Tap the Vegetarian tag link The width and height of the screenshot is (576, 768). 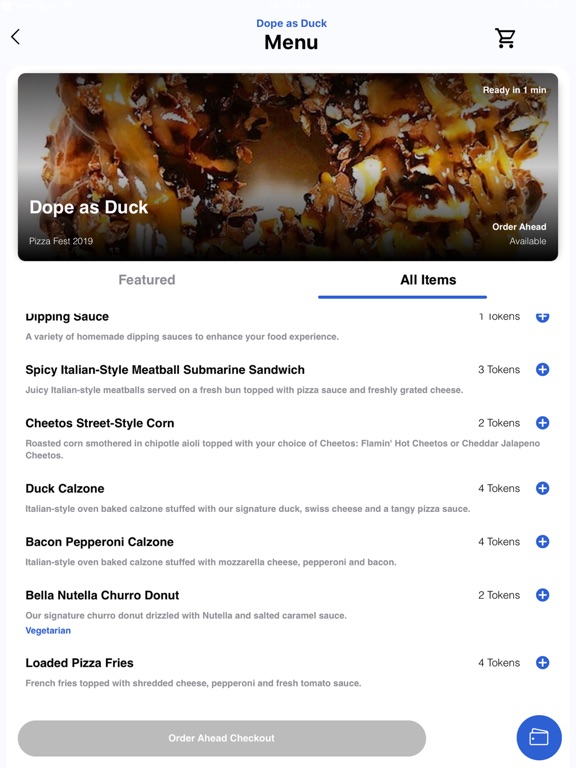pos(48,630)
